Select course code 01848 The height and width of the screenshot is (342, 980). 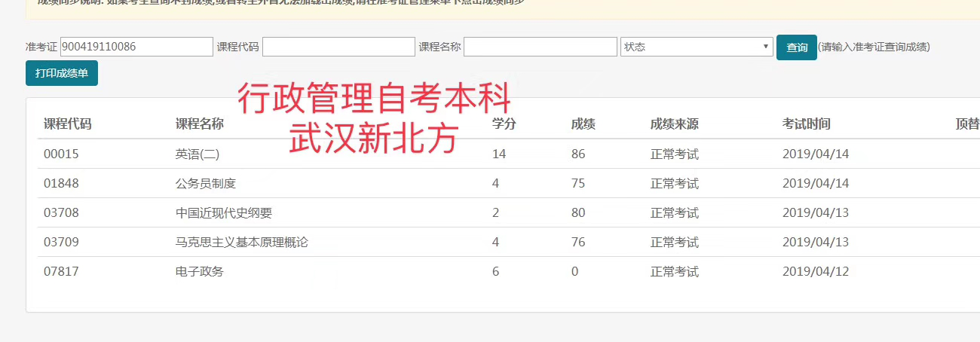pos(61,183)
